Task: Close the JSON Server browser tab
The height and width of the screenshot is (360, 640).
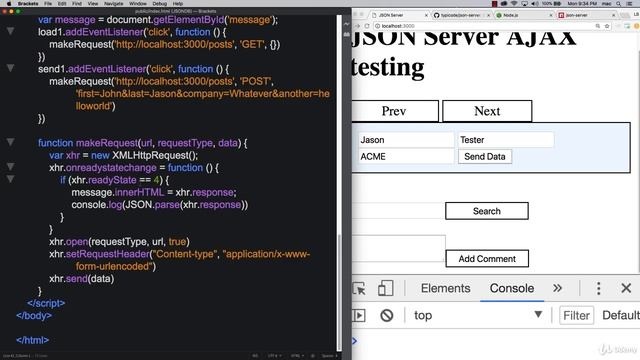Action: pos(427,15)
